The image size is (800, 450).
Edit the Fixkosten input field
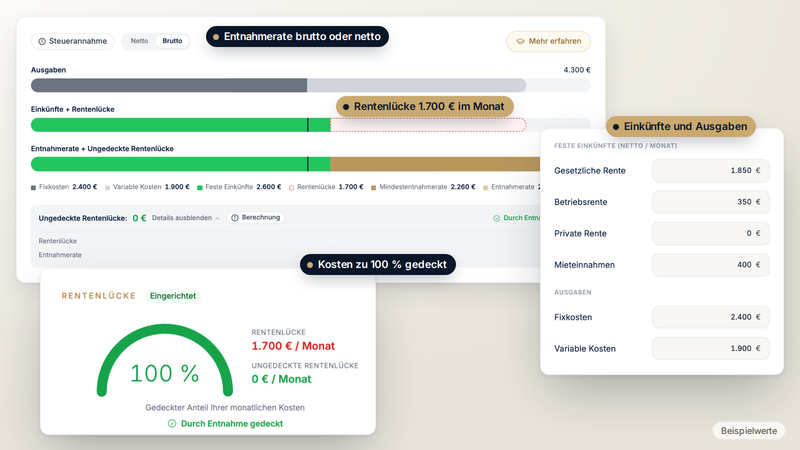coord(710,317)
